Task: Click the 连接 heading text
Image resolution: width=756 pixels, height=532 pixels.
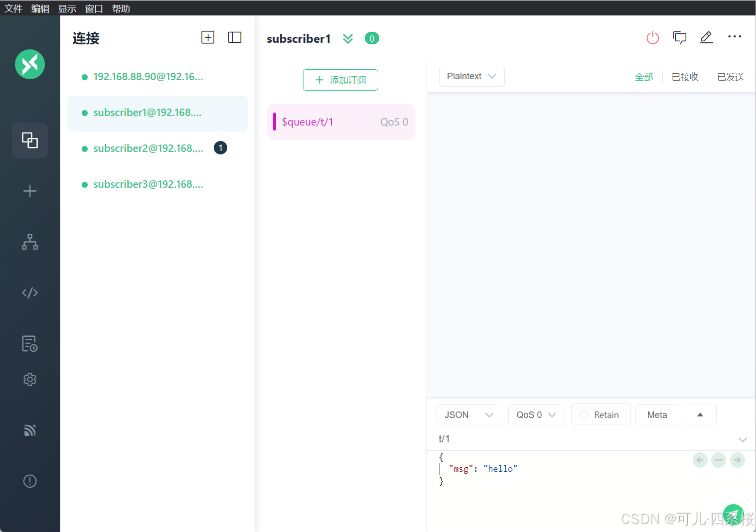Action: coord(86,38)
